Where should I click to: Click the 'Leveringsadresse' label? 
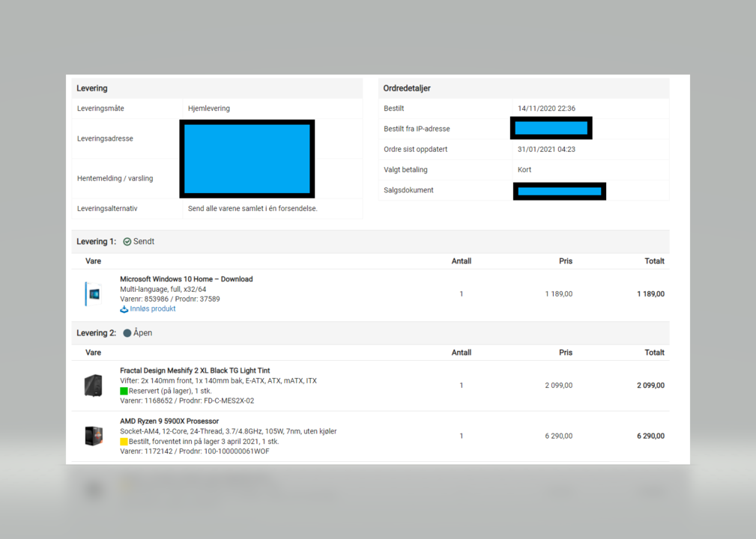105,138
